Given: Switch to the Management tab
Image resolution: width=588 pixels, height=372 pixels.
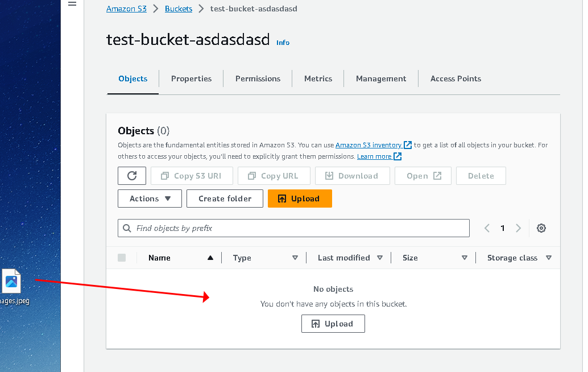Looking at the screenshot, I should click(x=381, y=78).
